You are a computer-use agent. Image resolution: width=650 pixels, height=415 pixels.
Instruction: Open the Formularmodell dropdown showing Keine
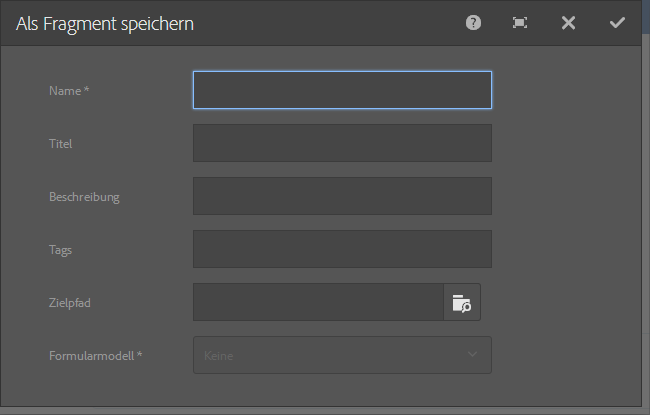pos(330,355)
